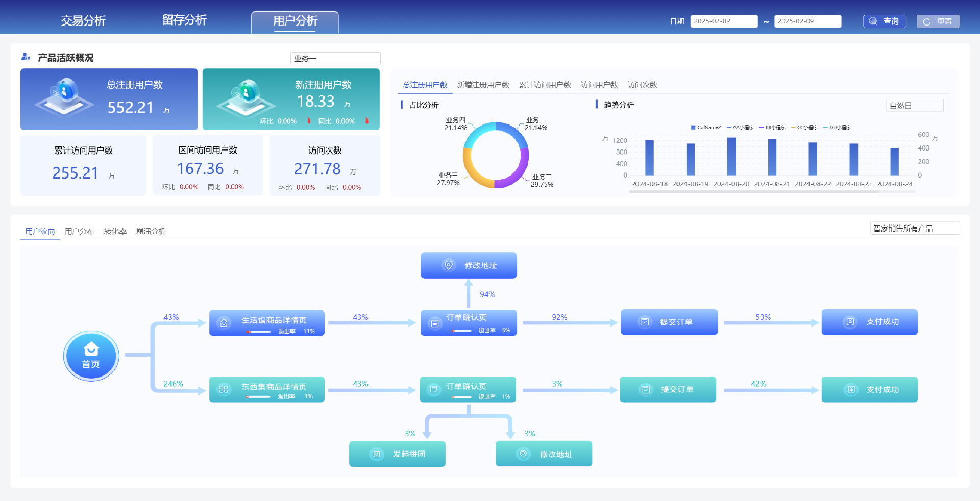Screen dimensions: 980x501
Task: Click the shop icon on 生活馆商品详情页
Action: [224, 323]
